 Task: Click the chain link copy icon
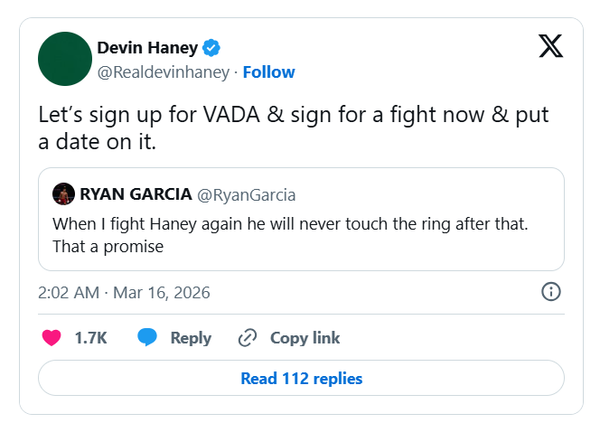click(x=248, y=338)
